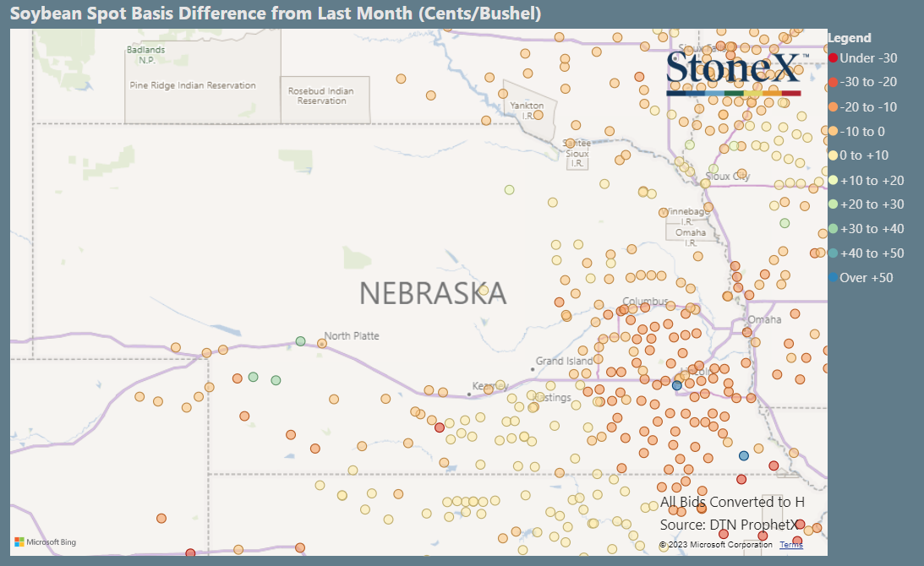Click the StoneX logo
The height and width of the screenshot is (566, 924).
733,73
